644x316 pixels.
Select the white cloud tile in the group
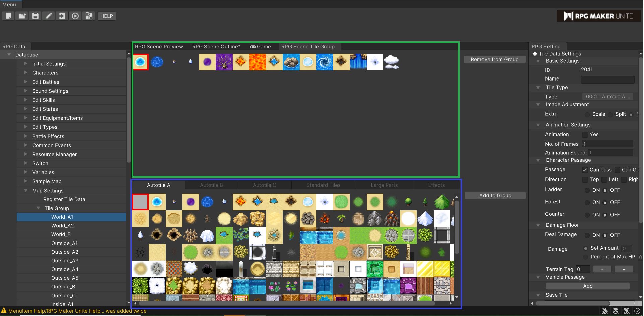(392, 62)
